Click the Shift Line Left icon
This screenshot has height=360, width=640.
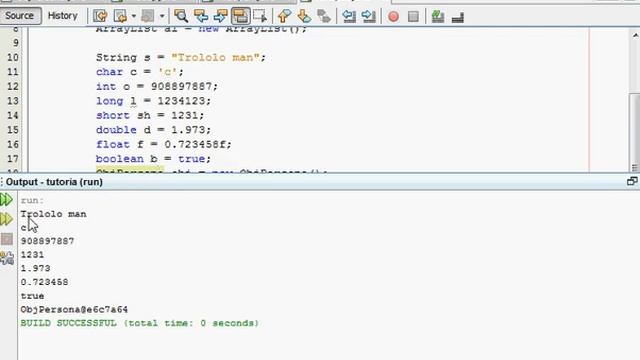349,16
